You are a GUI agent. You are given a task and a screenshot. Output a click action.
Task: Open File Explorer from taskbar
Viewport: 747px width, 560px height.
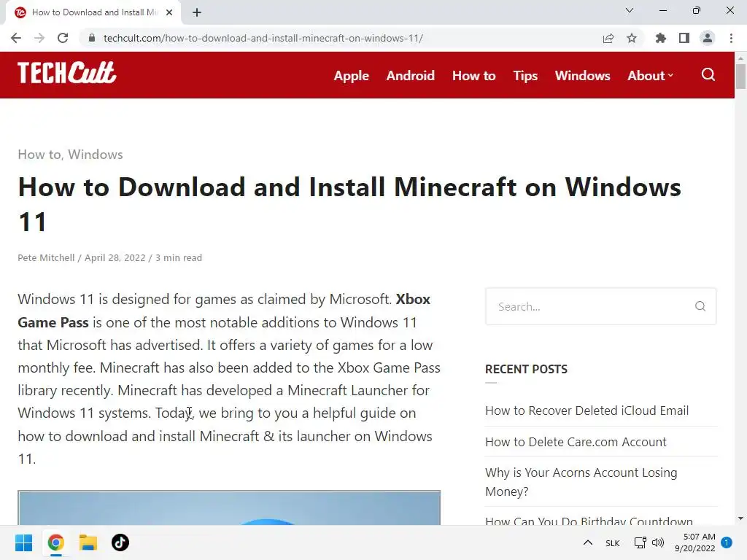point(88,542)
